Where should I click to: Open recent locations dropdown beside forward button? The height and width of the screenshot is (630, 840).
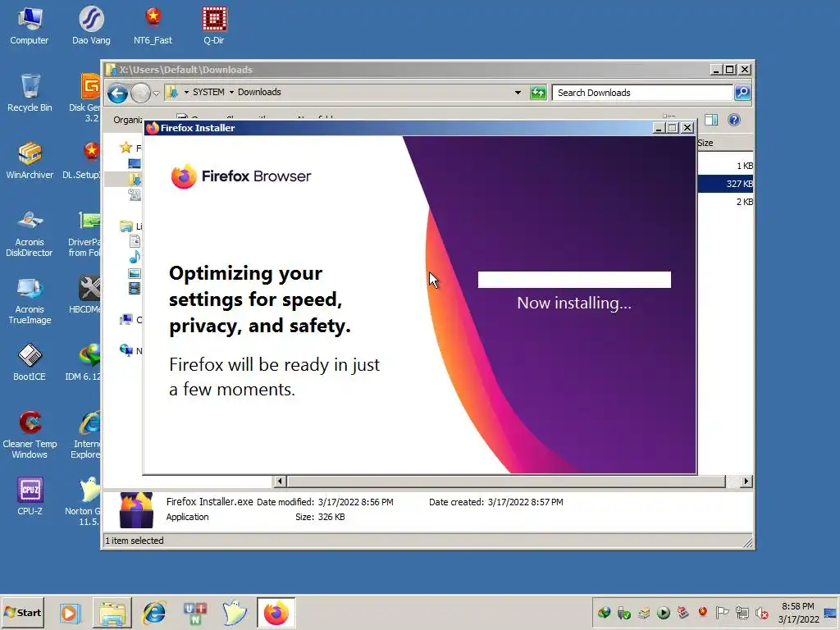[156, 94]
